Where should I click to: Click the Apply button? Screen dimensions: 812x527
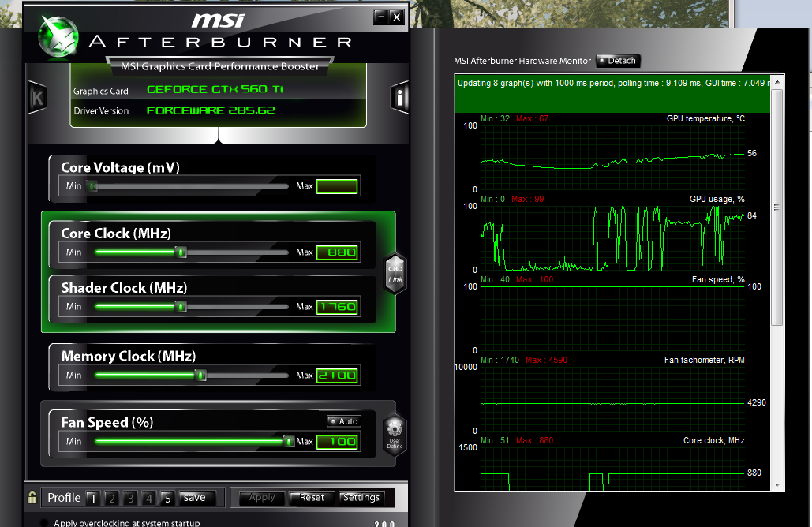pyautogui.click(x=262, y=498)
